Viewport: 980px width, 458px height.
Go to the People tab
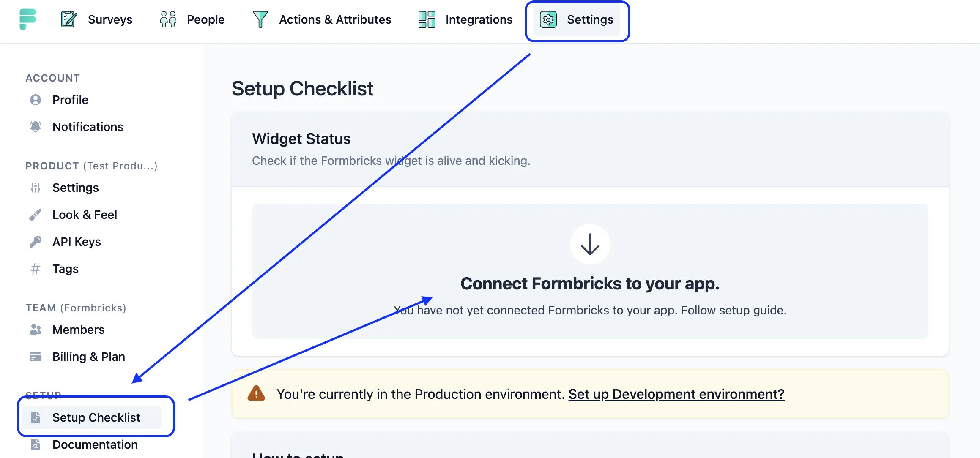[192, 19]
